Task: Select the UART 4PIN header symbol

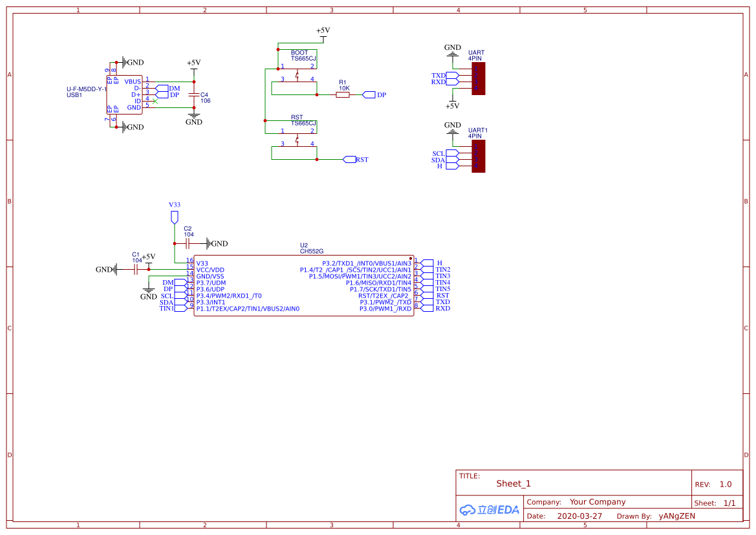Action: (479, 79)
